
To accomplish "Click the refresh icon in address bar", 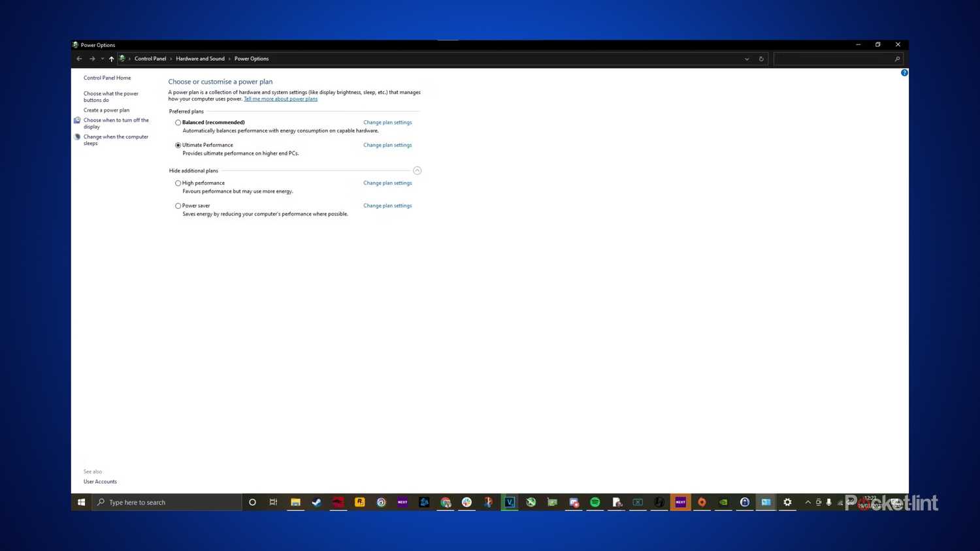I will (761, 59).
